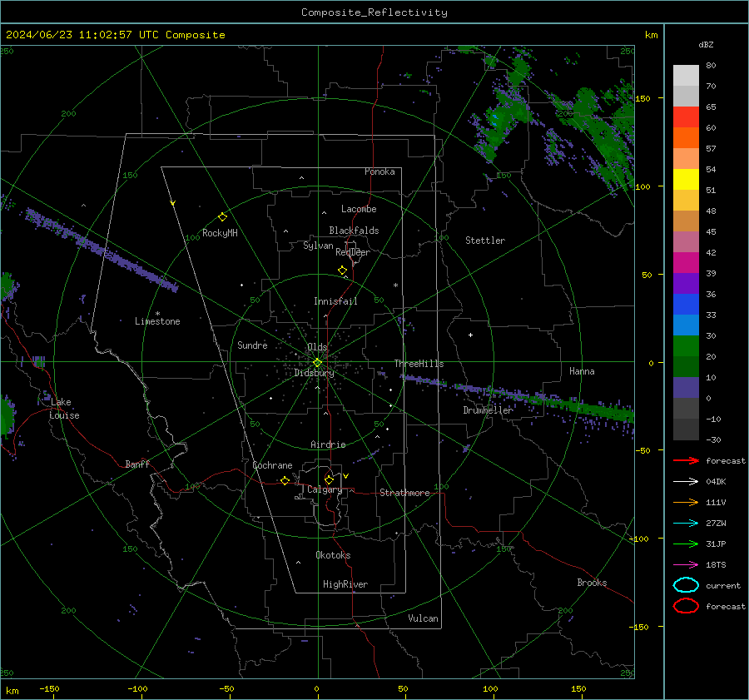Select the magenta 42-39 dBZ swatch
749x700 pixels.
686,262
